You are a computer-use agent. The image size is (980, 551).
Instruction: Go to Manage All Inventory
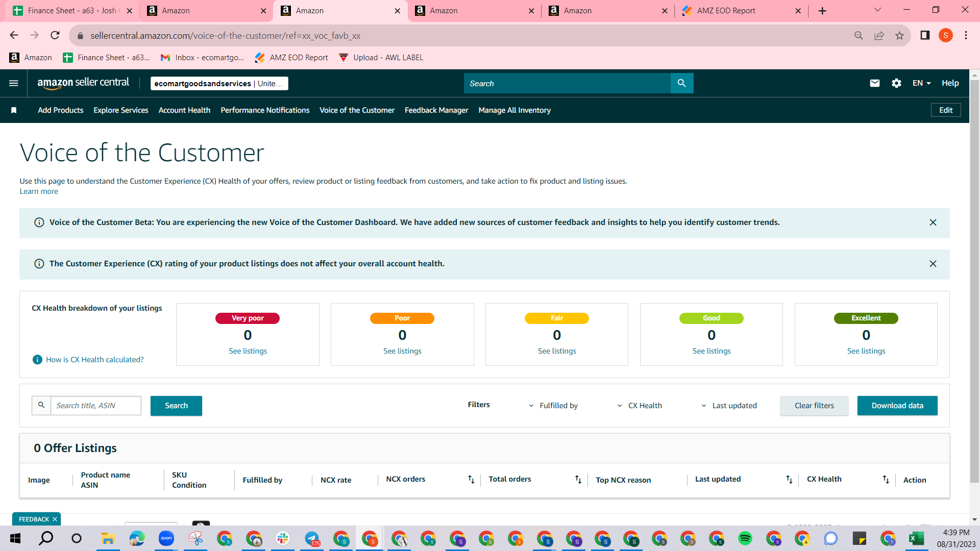click(514, 110)
